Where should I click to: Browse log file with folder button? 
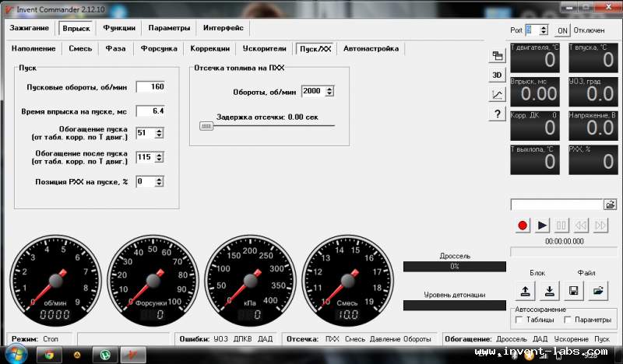[x=610, y=205]
